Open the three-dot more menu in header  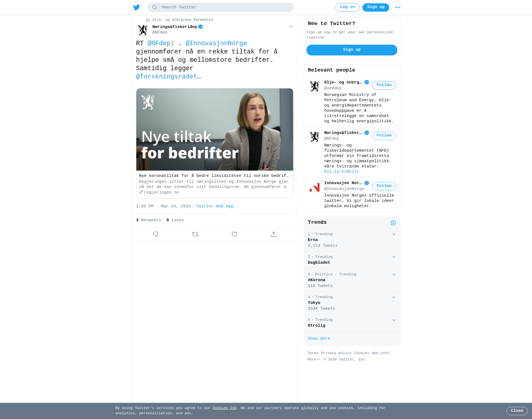(398, 7)
